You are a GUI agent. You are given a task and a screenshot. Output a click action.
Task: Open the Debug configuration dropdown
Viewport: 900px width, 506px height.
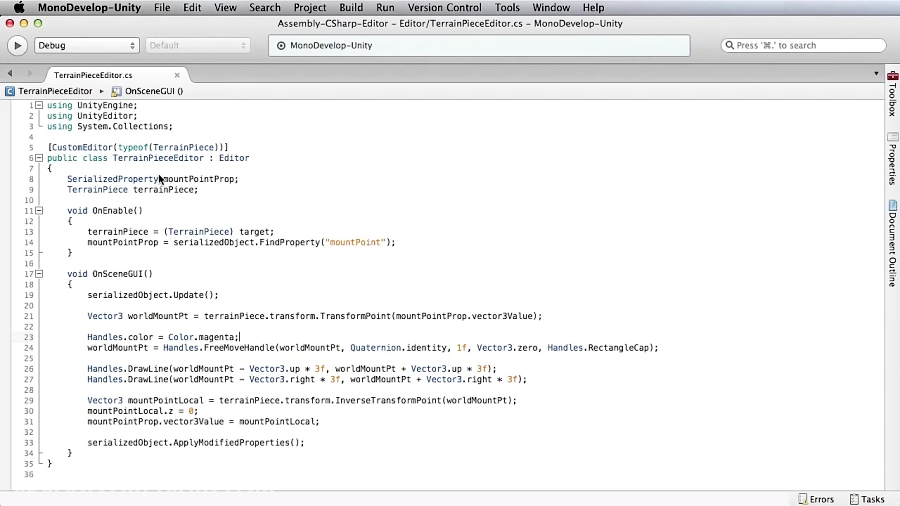pos(87,45)
